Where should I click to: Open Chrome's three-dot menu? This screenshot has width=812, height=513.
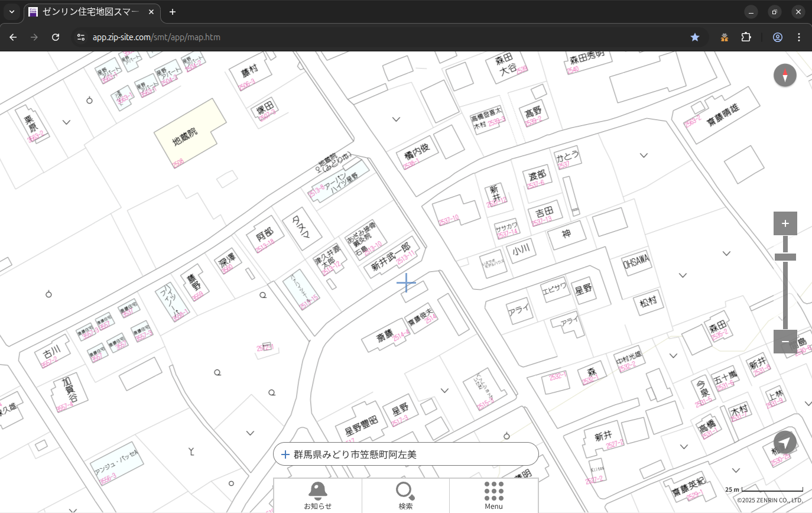click(799, 37)
